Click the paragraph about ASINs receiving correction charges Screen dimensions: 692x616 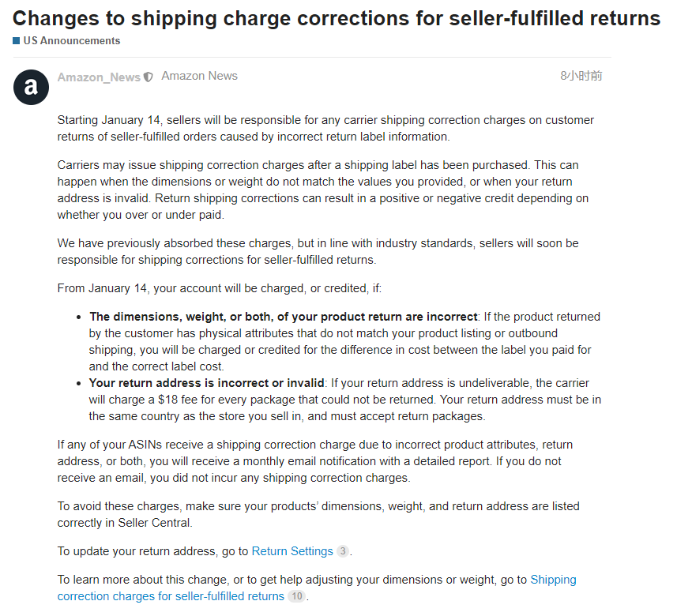[x=314, y=461]
